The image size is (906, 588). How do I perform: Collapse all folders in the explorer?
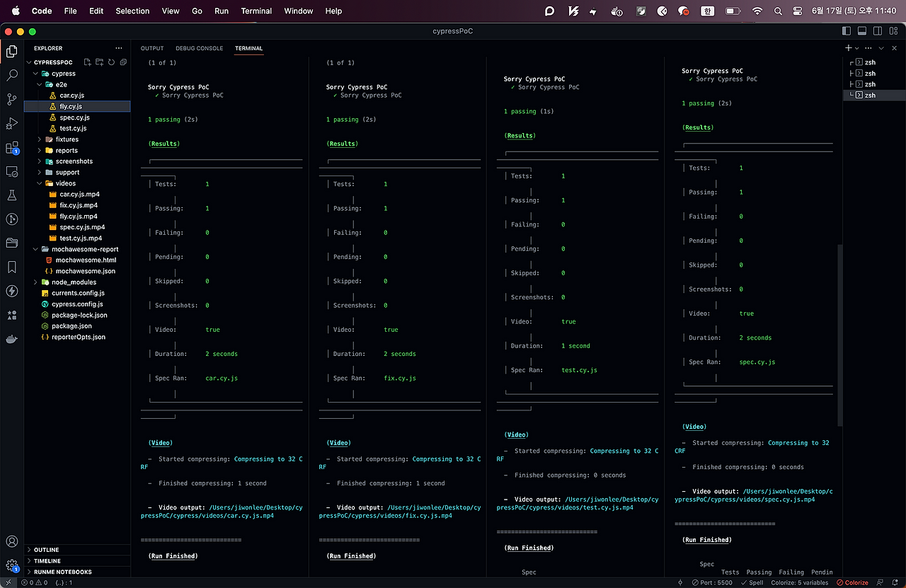click(x=123, y=62)
